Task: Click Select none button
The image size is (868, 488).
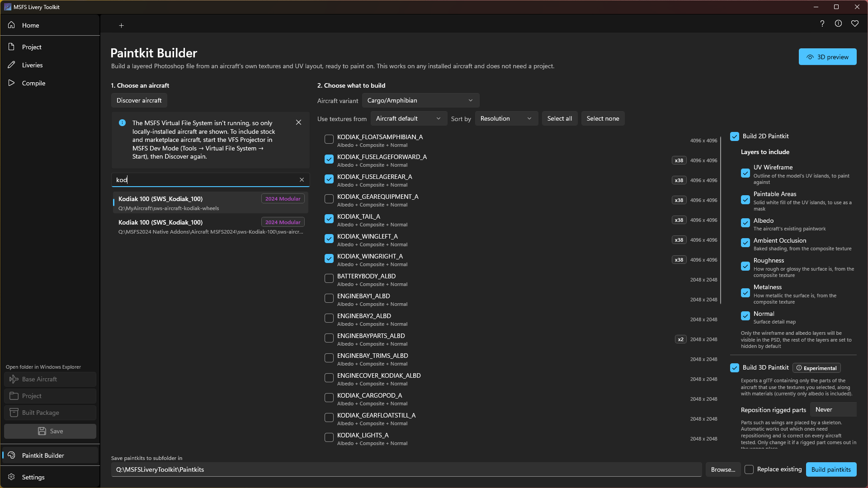Action: (603, 118)
